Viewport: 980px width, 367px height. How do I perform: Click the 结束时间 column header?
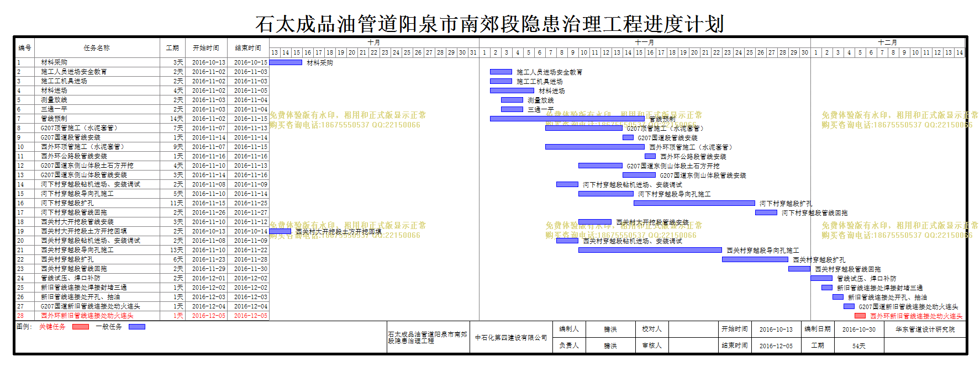tap(248, 48)
